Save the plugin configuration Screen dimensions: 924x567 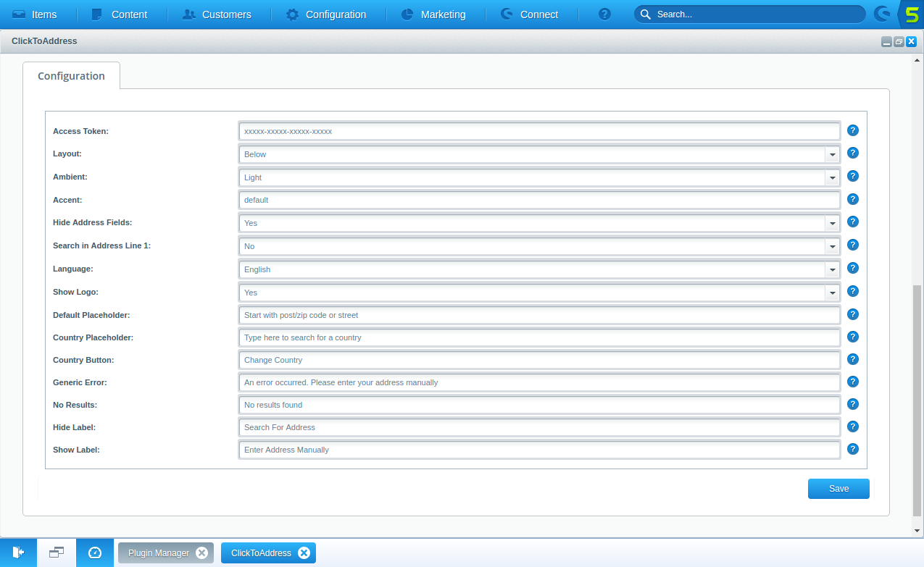(838, 489)
